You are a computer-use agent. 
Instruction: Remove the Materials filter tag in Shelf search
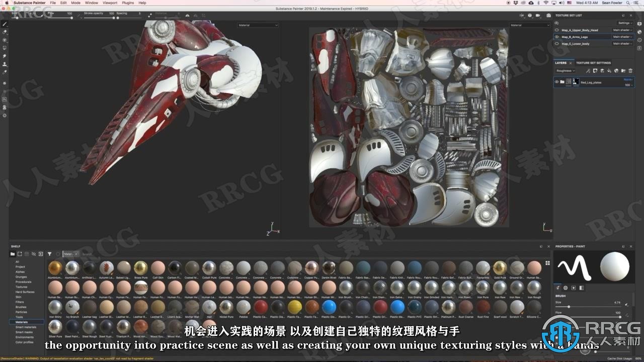pyautogui.click(x=76, y=254)
